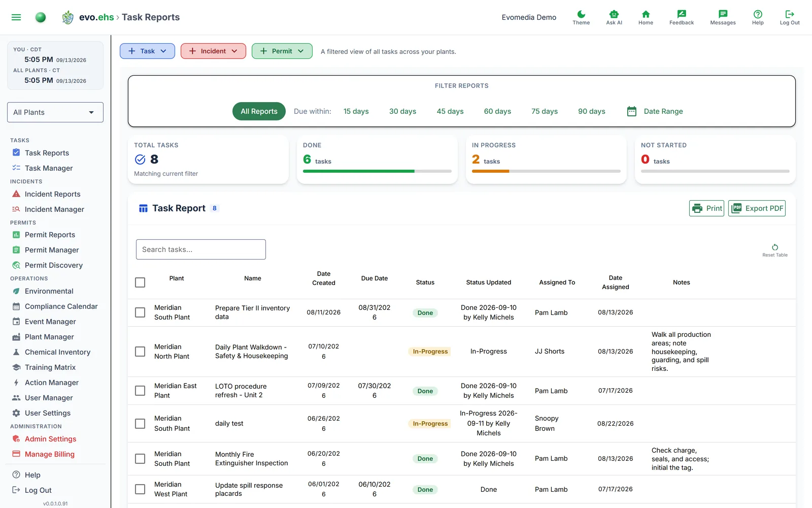This screenshot has height=508, width=812.
Task: Click the Print button
Action: point(706,208)
